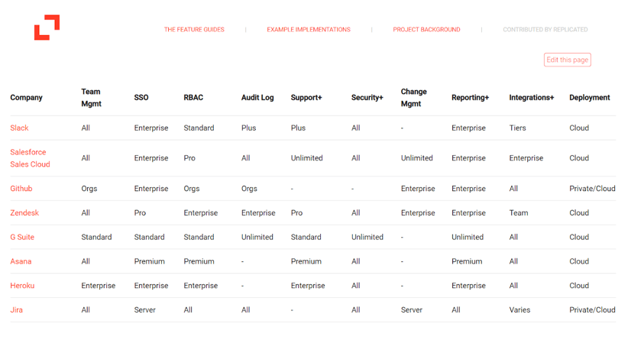Viewport: 644px width, 337px height.
Task: Click the red bracket logo icon
Action: pos(47,28)
